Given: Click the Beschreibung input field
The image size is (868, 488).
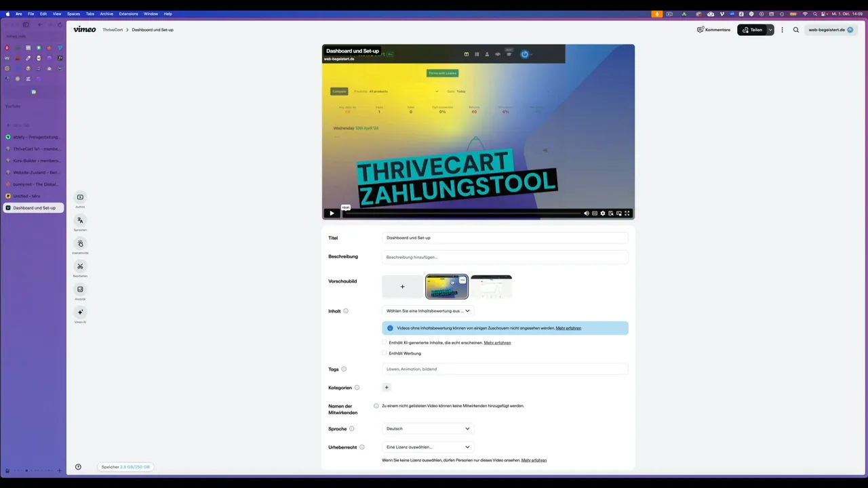Looking at the screenshot, I should [505, 257].
